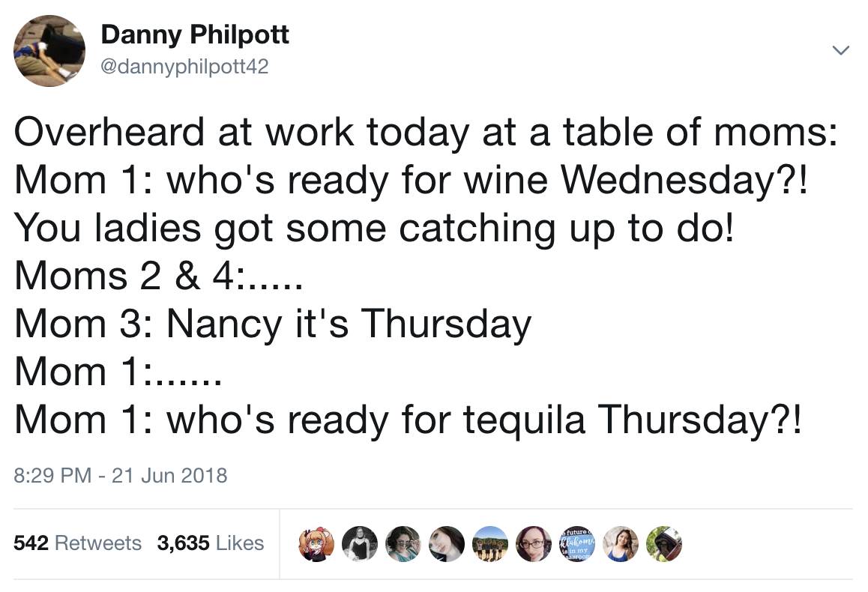The width and height of the screenshot is (868, 592).
Task: Open the liker avatar lowering sunglasses
Action: (x=403, y=544)
